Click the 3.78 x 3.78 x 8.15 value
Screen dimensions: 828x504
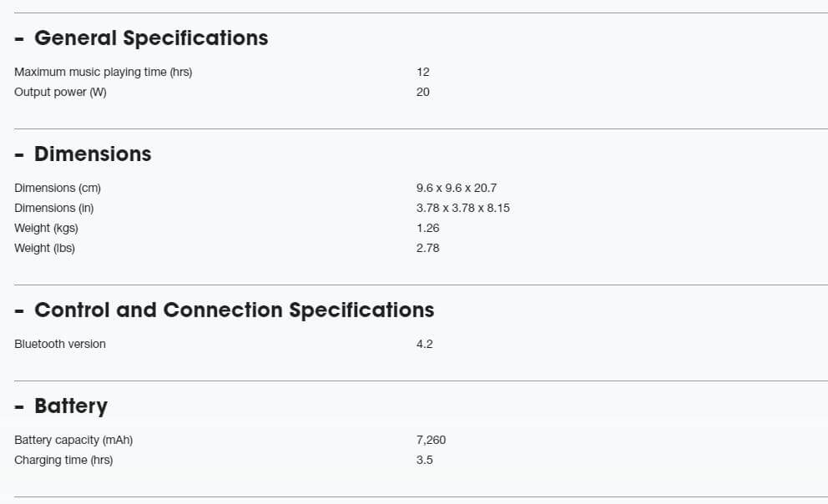pos(462,209)
